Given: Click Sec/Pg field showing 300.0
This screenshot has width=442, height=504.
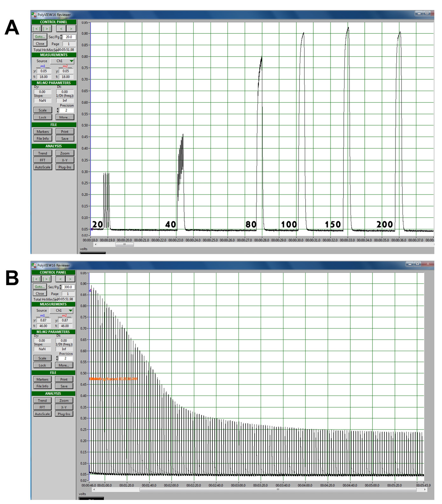Looking at the screenshot, I should (x=68, y=287).
